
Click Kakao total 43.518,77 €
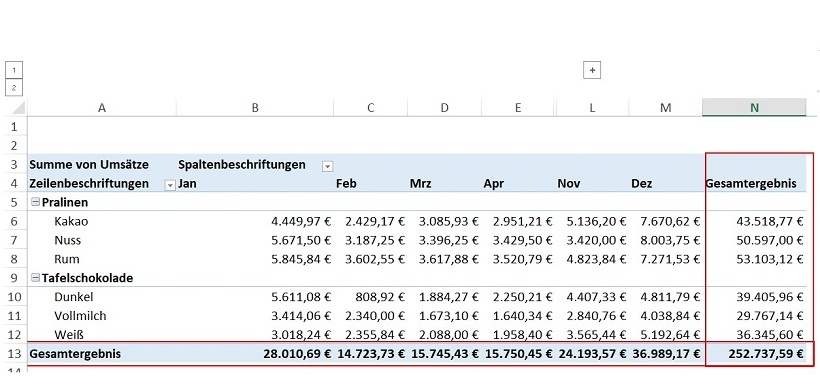[770, 222]
